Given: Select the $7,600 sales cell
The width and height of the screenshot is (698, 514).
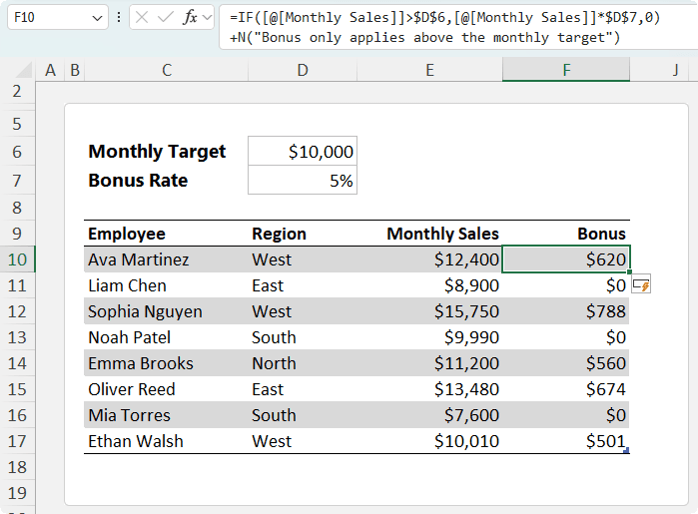Looking at the screenshot, I should [430, 415].
